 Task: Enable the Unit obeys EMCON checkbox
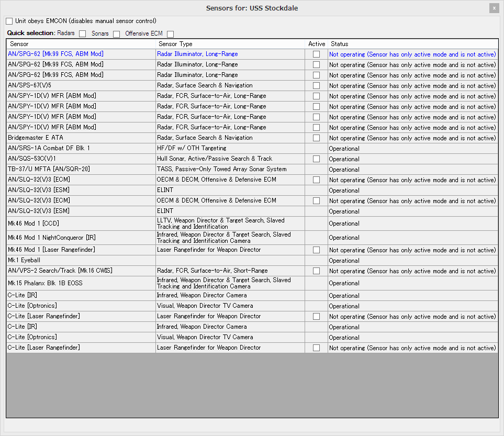(x=9, y=21)
